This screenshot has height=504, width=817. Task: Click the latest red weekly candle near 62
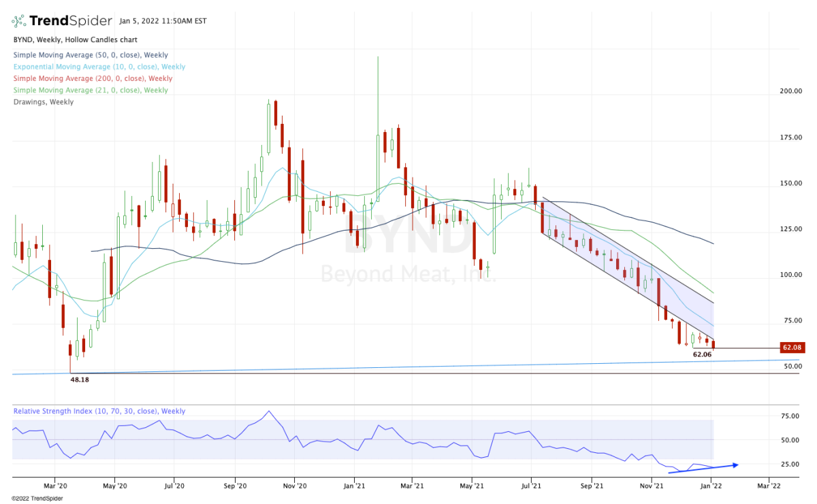(x=713, y=344)
